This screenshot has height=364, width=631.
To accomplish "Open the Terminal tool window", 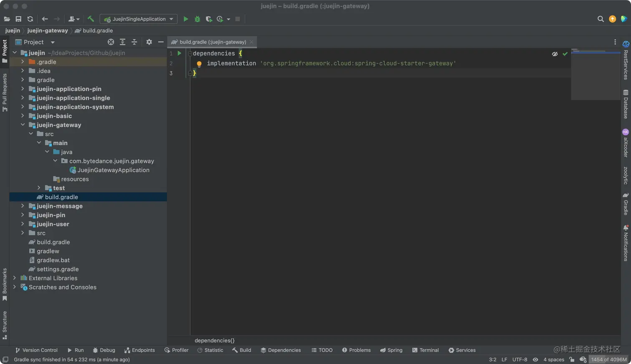I will (425, 350).
